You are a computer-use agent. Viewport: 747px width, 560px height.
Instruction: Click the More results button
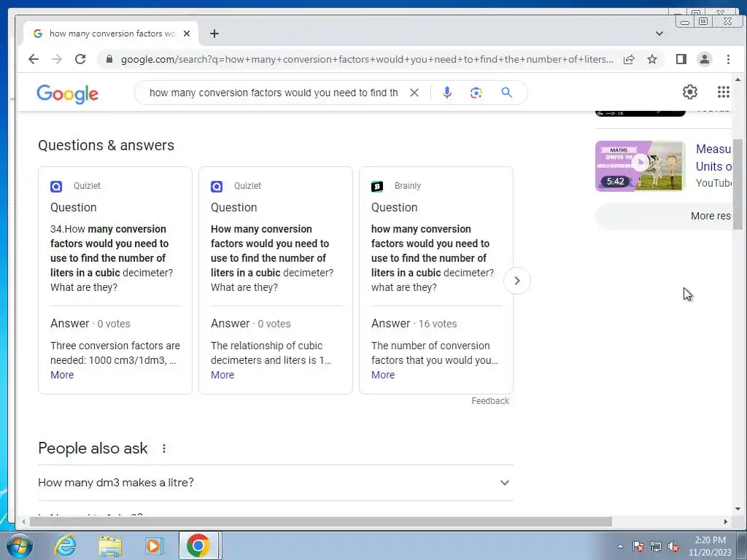point(664,216)
